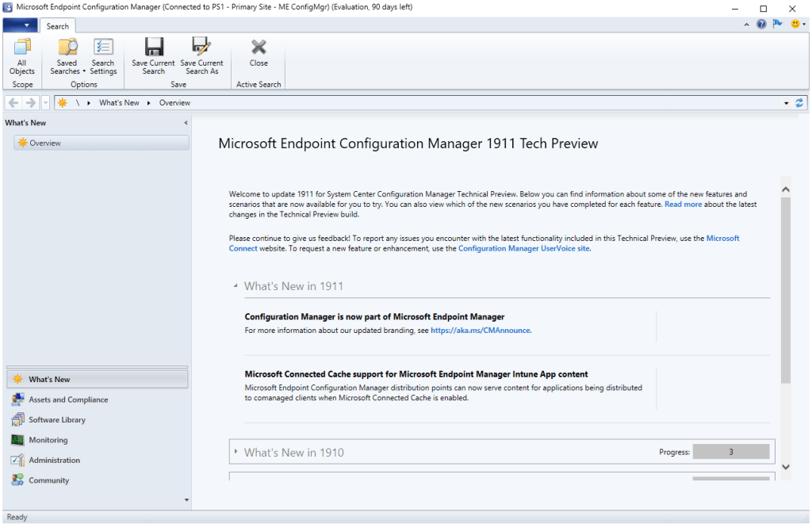Open Search Settings in the ribbon
This screenshot has height=524, width=812.
pos(103,57)
